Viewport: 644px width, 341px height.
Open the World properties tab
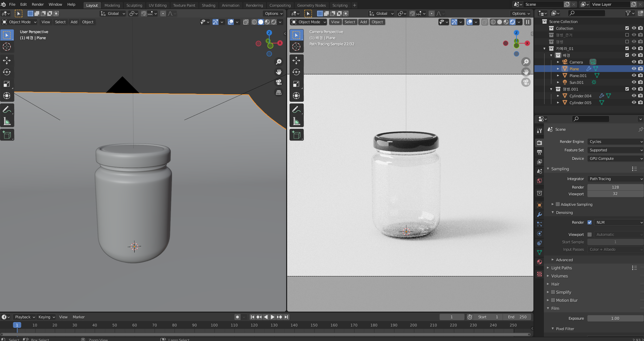(539, 181)
